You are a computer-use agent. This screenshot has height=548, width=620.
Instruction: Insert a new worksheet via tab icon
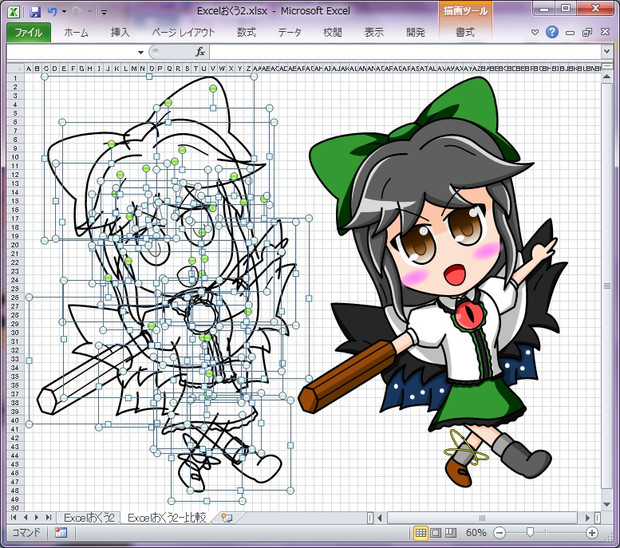click(227, 518)
